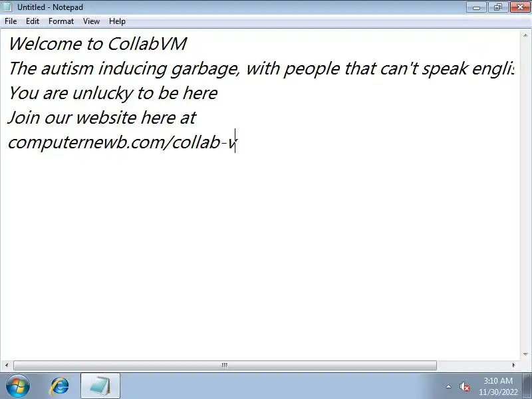Viewport: 532px width, 399px height.
Task: Click the Notepad icon in title bar
Action: point(7,7)
